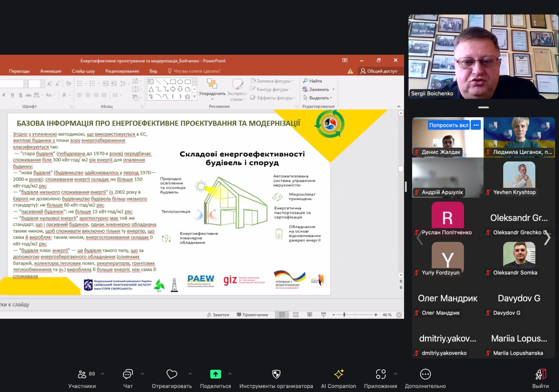Open the Slide Show ribbon tab

click(83, 71)
